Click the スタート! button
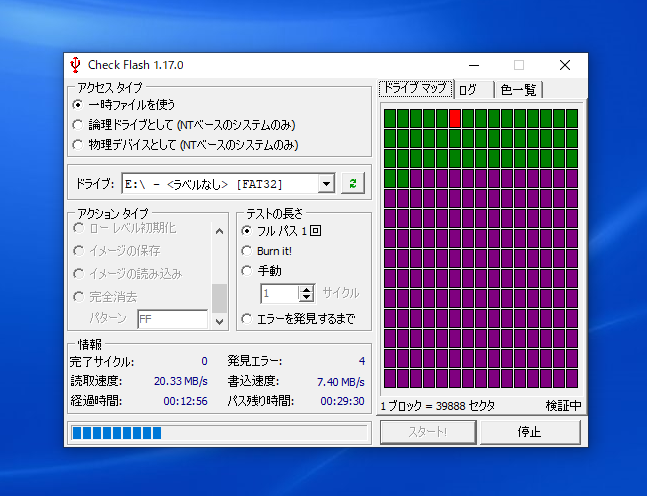647x496 pixels. coord(428,432)
